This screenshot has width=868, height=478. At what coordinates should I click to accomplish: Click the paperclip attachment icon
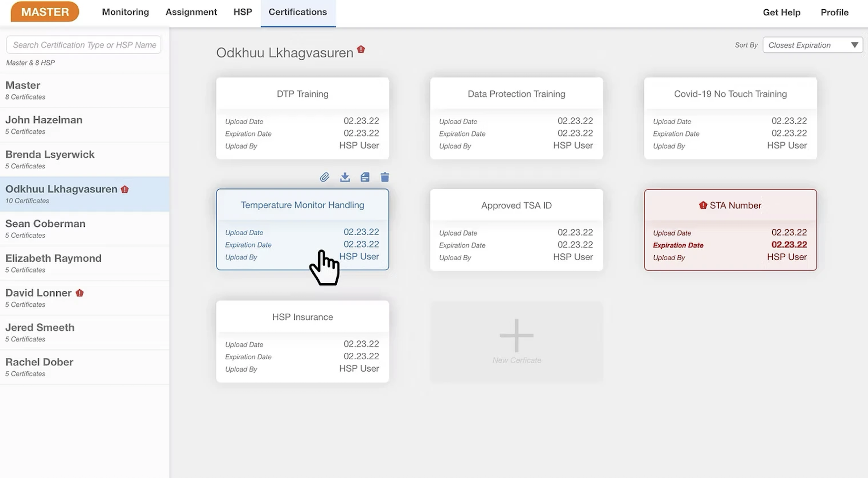coord(324,177)
